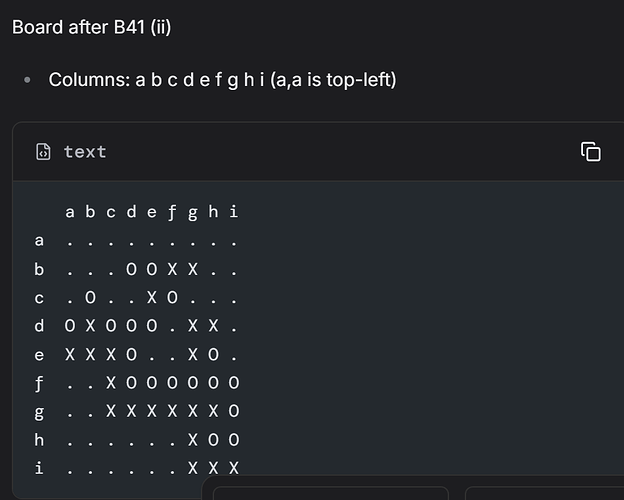Click row label 'g' on the board's left edge
This screenshot has width=624, height=500.
click(x=40, y=411)
